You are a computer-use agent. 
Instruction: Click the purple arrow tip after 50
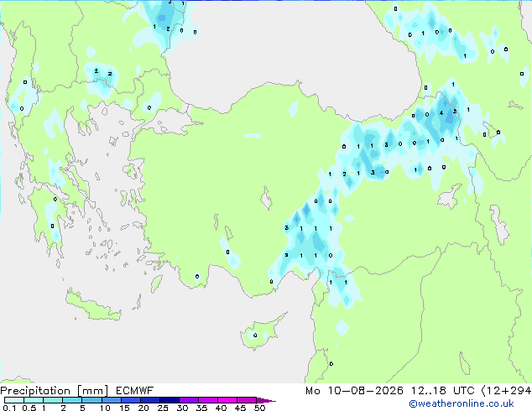(x=266, y=400)
